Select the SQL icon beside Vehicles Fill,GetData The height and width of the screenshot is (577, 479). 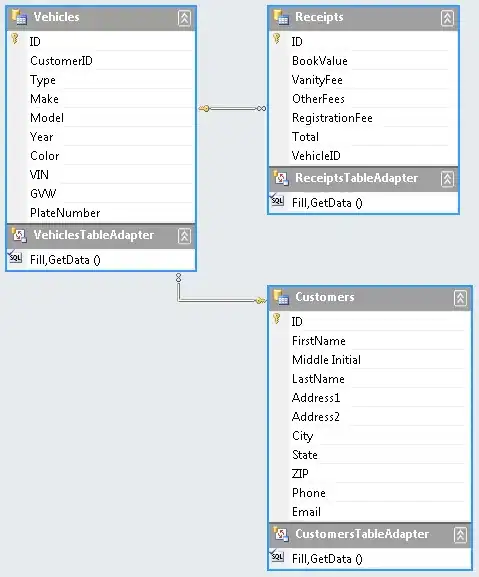[x=15, y=257]
